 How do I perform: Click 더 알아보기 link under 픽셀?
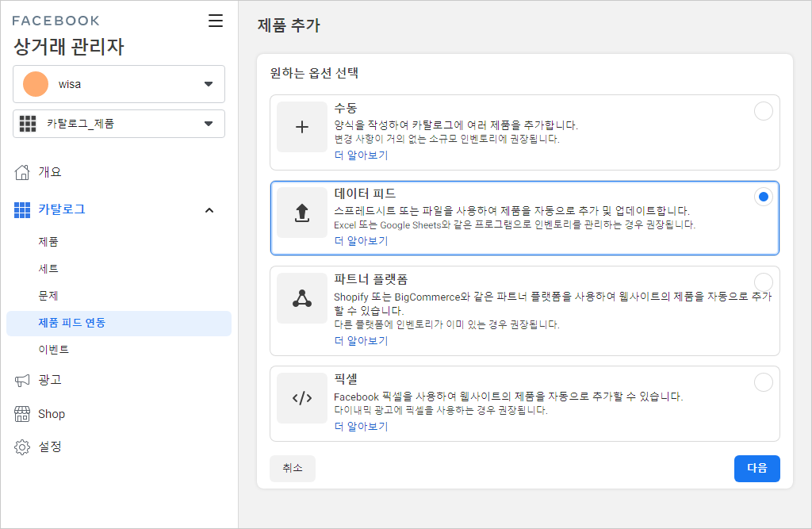(x=361, y=427)
